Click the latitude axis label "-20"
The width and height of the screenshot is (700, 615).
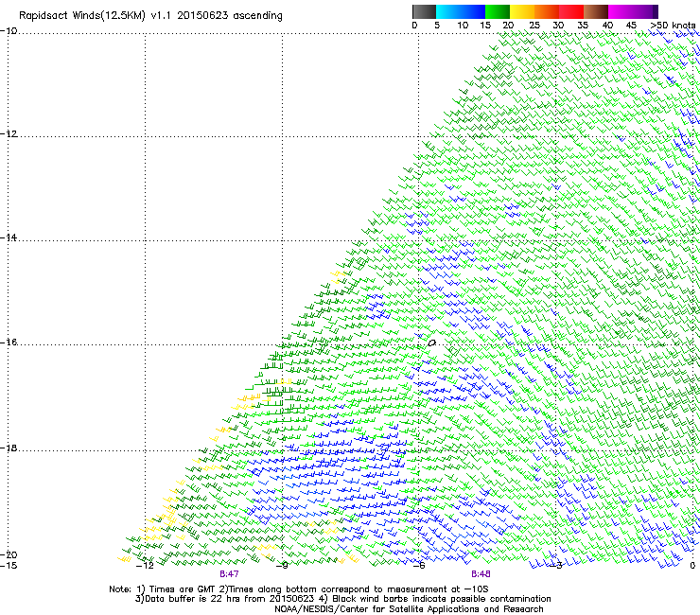click(x=9, y=555)
